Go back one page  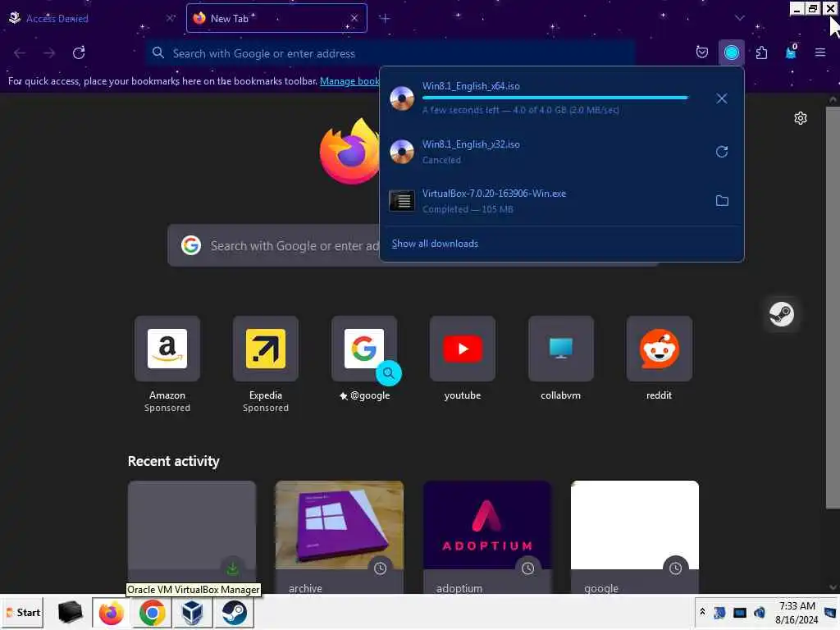point(20,52)
